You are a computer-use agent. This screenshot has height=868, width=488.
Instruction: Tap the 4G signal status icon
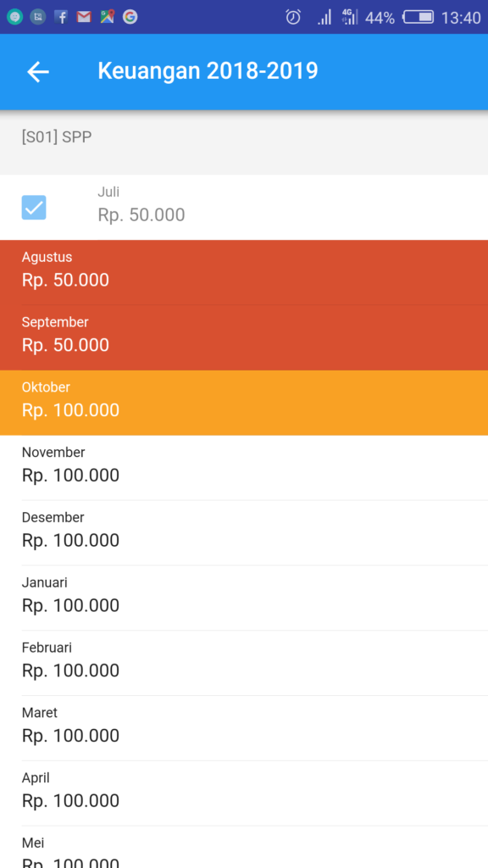(350, 17)
